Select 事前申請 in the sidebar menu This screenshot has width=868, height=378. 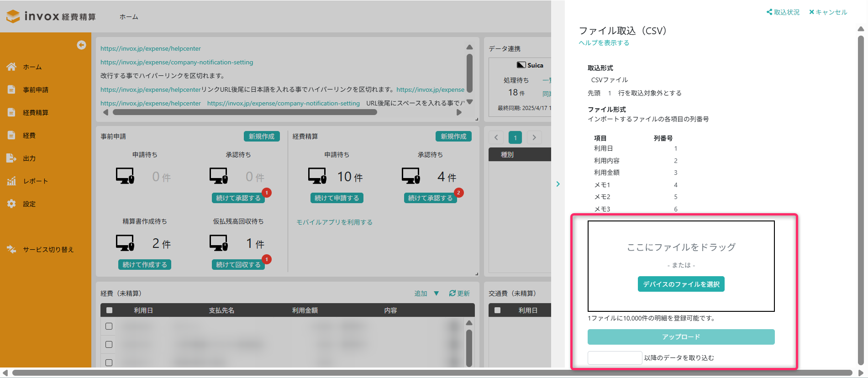point(36,89)
